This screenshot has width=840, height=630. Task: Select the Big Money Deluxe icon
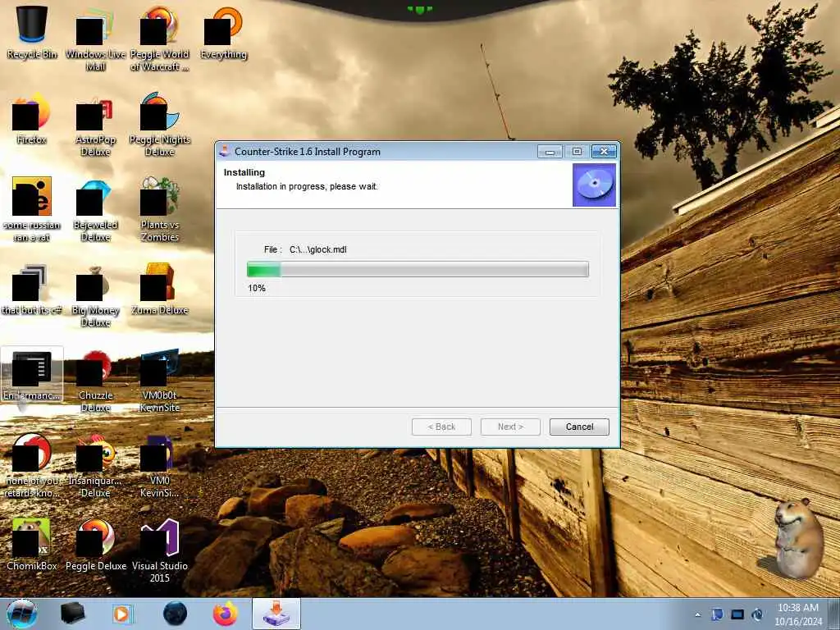pos(95,295)
